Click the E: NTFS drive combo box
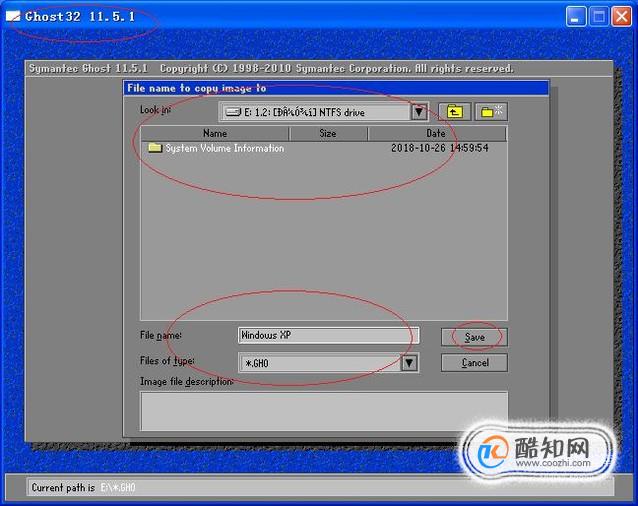The height and width of the screenshot is (506, 638). [x=323, y=112]
